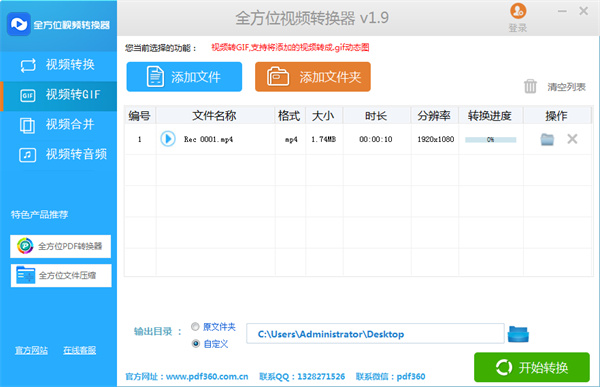Click the 登录 label under the avatar

click(x=518, y=28)
